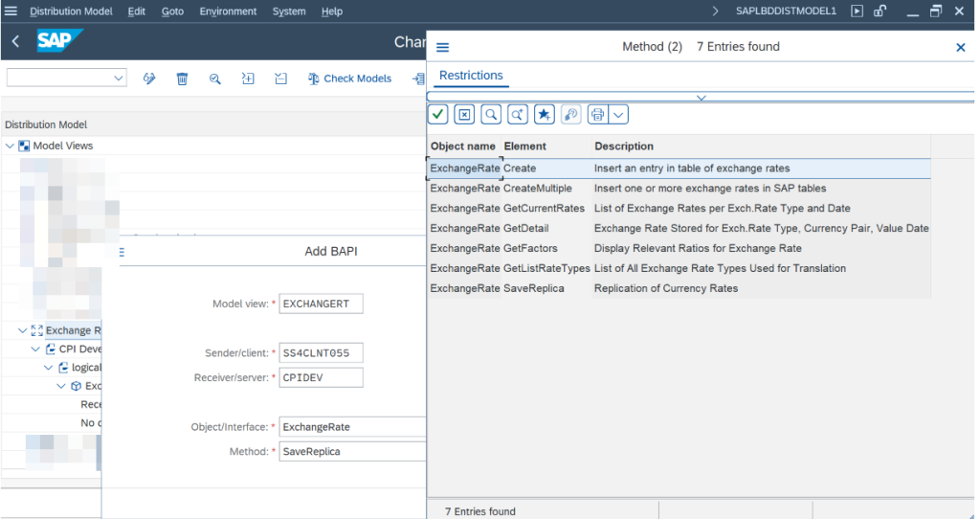Confirm selection with green checkmark
980x519 pixels.
click(437, 115)
